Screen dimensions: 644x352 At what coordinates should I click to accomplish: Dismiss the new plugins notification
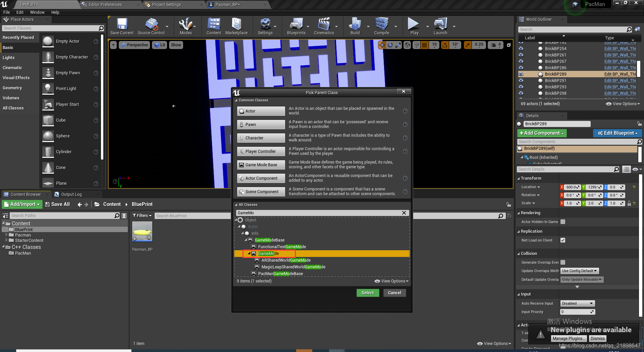click(597, 339)
